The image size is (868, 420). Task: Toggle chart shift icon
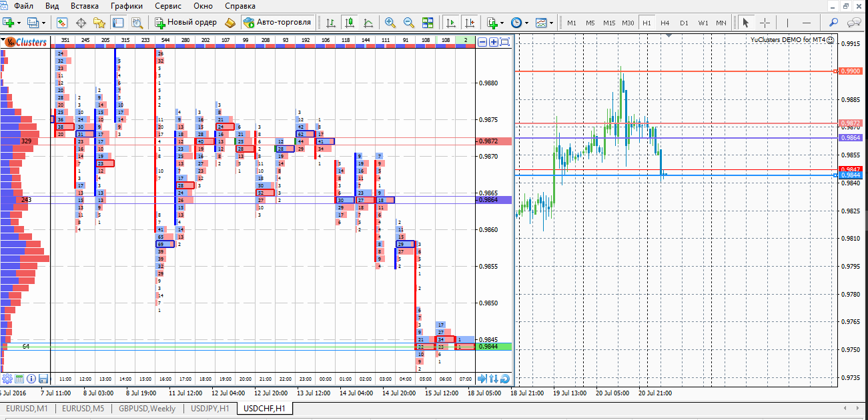(x=470, y=22)
